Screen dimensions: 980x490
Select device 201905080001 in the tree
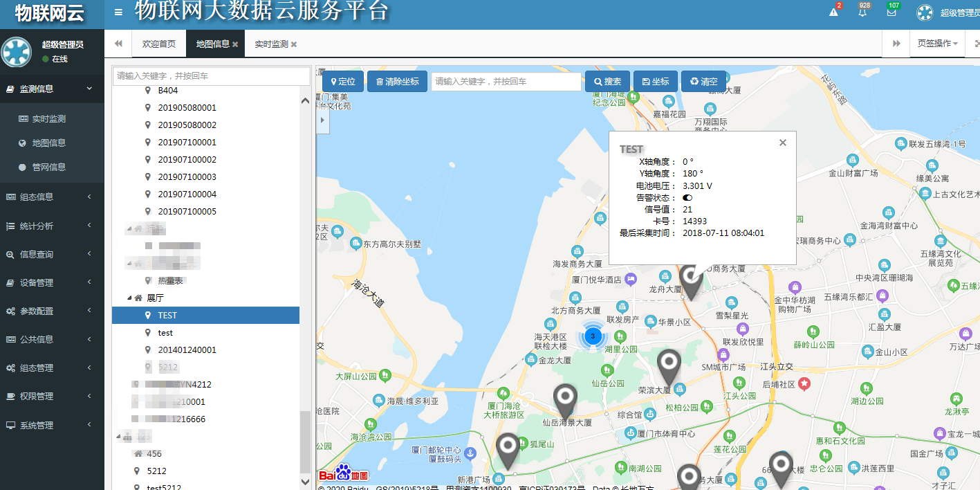pos(187,108)
